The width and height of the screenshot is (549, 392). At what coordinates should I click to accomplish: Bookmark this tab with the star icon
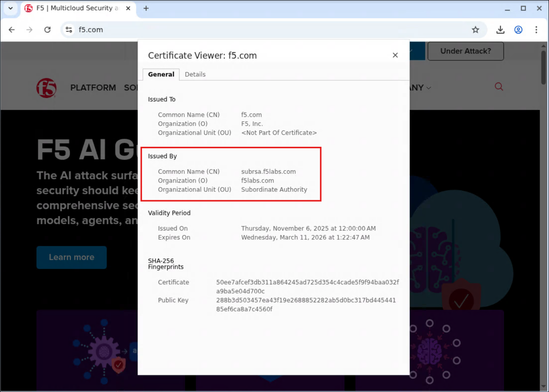click(x=475, y=30)
